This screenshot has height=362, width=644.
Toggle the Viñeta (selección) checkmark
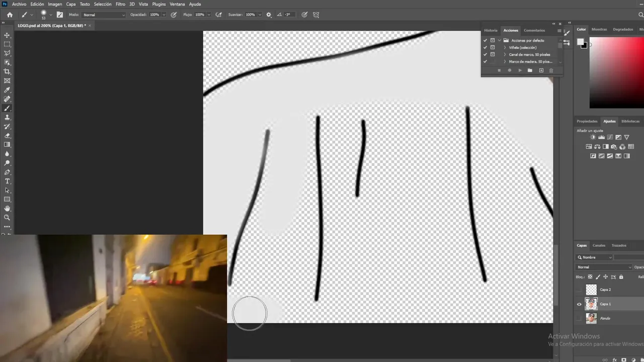pyautogui.click(x=485, y=47)
